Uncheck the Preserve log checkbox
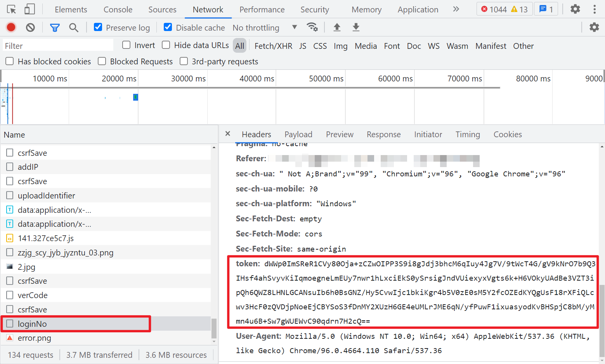This screenshot has height=364, width=605. [x=98, y=27]
